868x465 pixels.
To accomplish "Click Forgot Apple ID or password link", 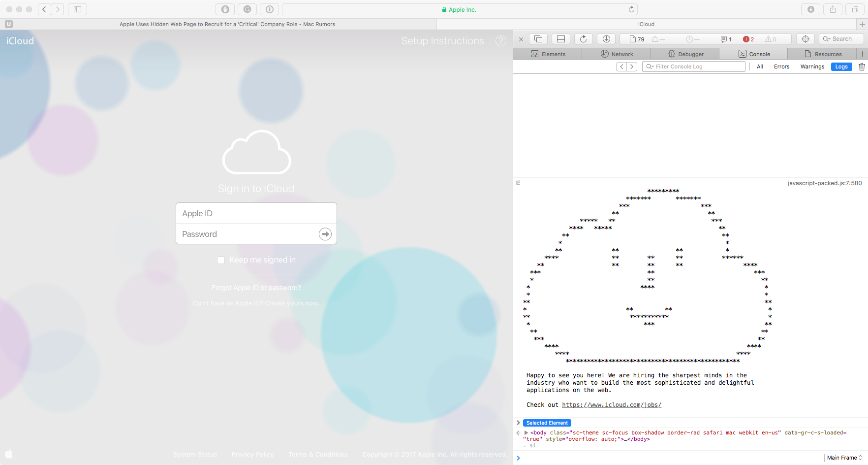I will click(256, 288).
